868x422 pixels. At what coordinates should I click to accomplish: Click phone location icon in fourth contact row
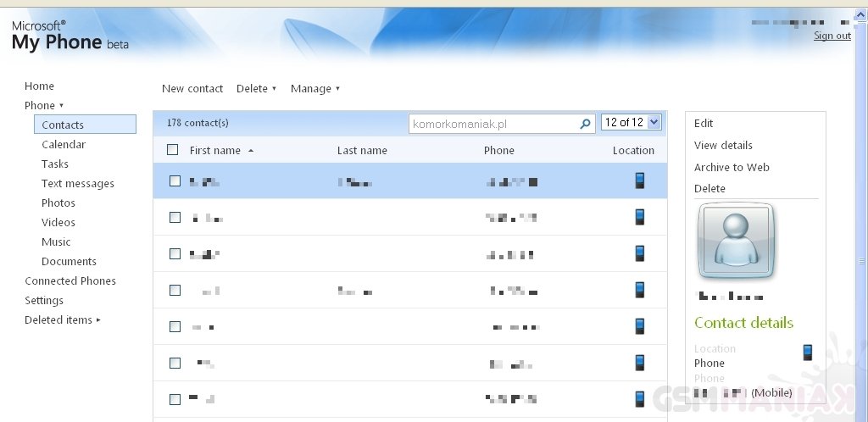pyautogui.click(x=639, y=290)
